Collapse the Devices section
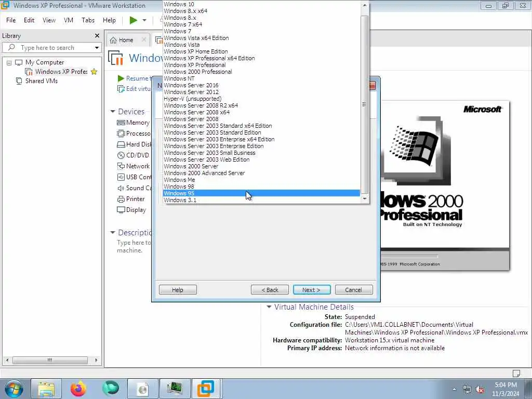Viewport: 532px width, 399px height. pyautogui.click(x=113, y=112)
